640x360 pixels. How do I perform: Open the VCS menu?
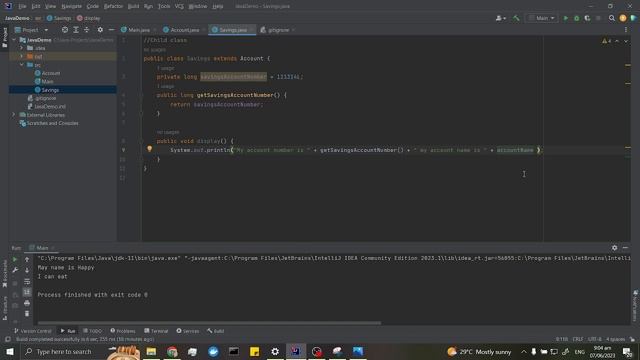coord(179,6)
